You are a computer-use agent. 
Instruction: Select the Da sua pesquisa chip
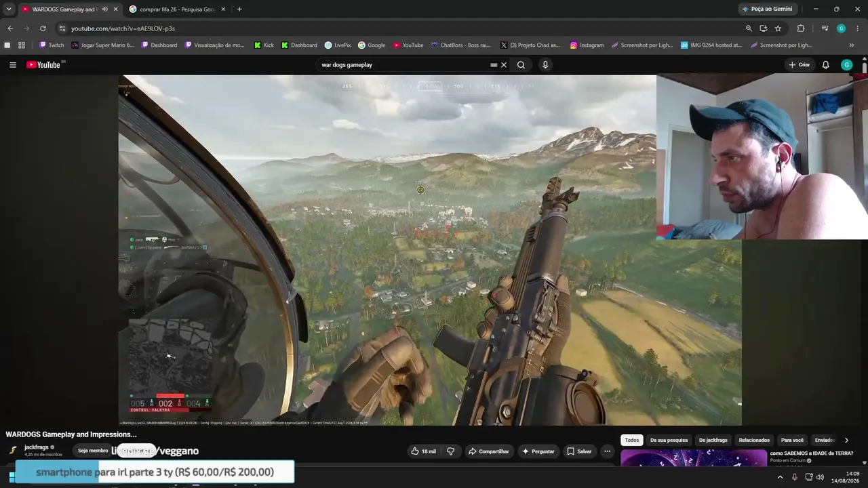(669, 441)
